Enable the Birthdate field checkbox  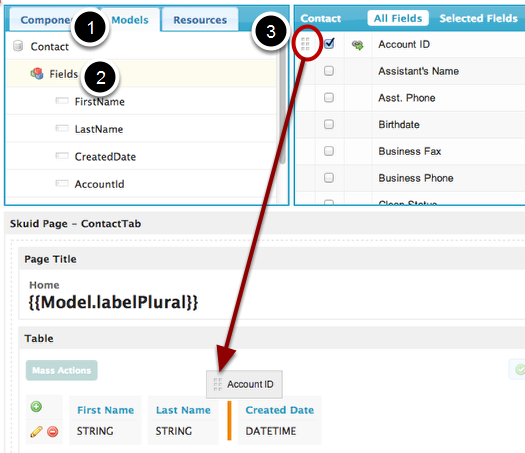click(329, 124)
